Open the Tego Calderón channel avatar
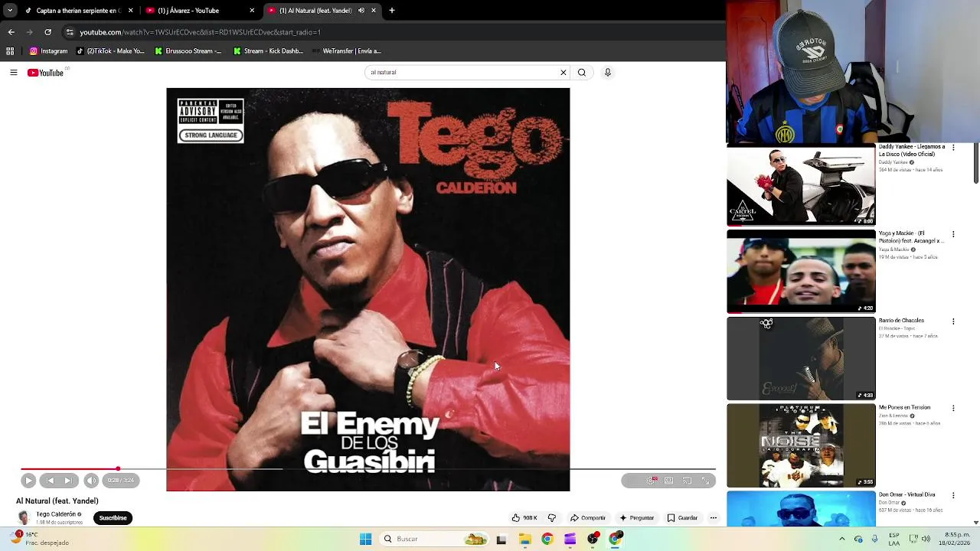 24,518
